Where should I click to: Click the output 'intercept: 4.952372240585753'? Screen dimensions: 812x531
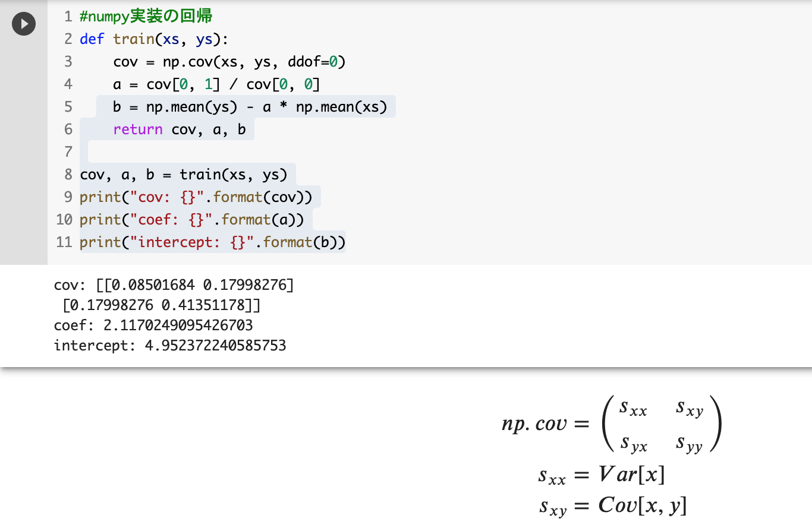[170, 345]
